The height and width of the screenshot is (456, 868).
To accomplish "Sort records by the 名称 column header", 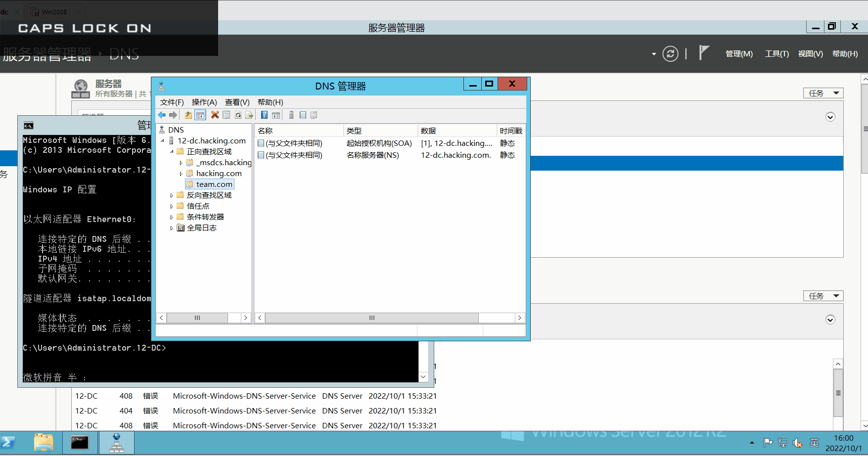I will (x=299, y=131).
